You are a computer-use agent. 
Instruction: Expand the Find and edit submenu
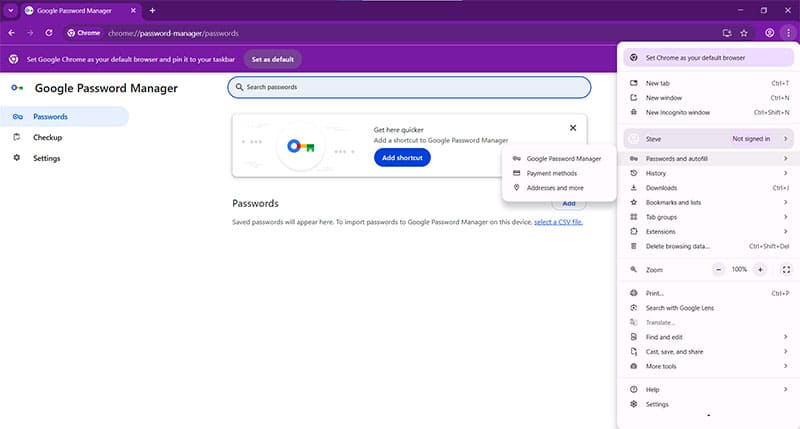pyautogui.click(x=708, y=337)
